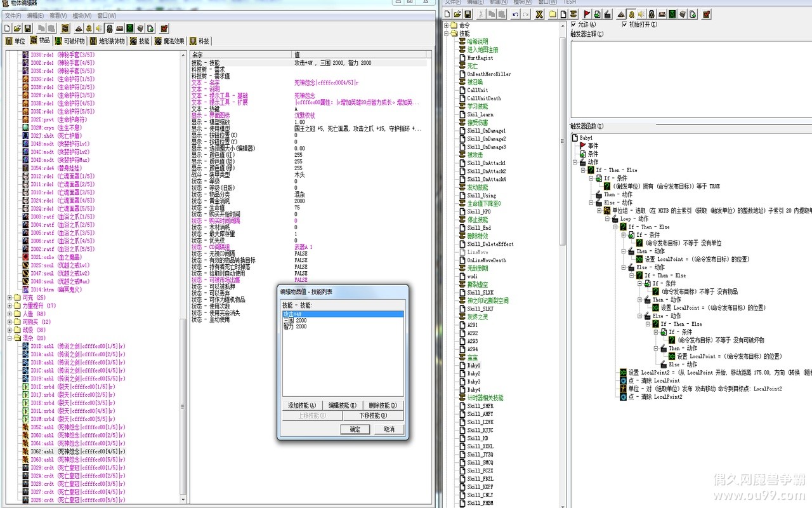Click the undo arrow in trigger editor toolbar
The image size is (812, 508).
[x=516, y=14]
